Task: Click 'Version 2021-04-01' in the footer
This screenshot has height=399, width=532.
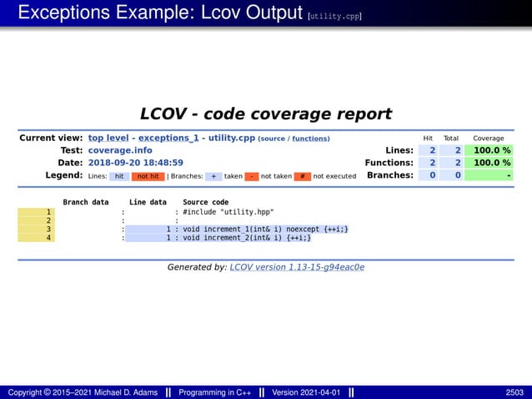Action: pos(306,392)
